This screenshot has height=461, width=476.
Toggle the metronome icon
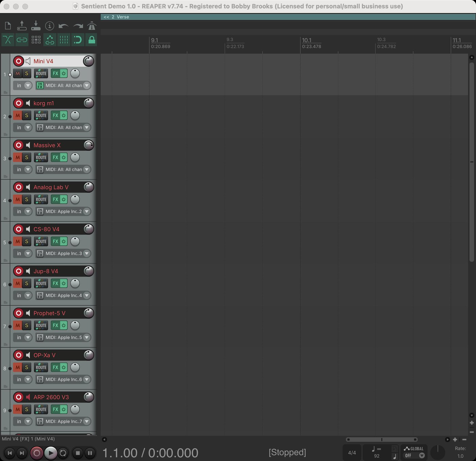[92, 26]
